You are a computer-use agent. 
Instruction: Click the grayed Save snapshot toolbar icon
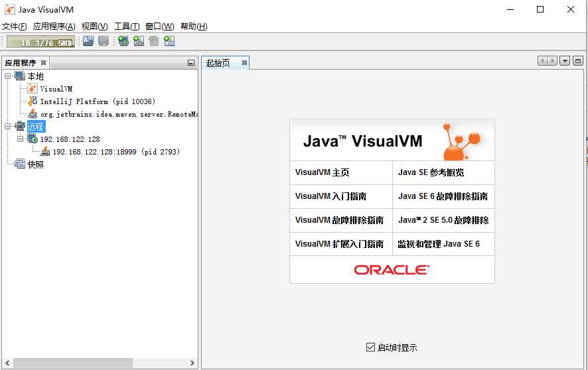coord(104,41)
